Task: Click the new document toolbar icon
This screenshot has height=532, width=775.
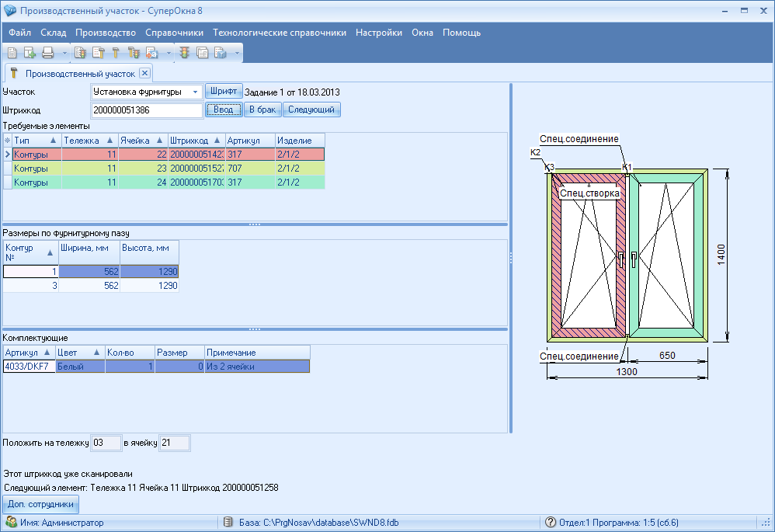Action: [x=12, y=52]
